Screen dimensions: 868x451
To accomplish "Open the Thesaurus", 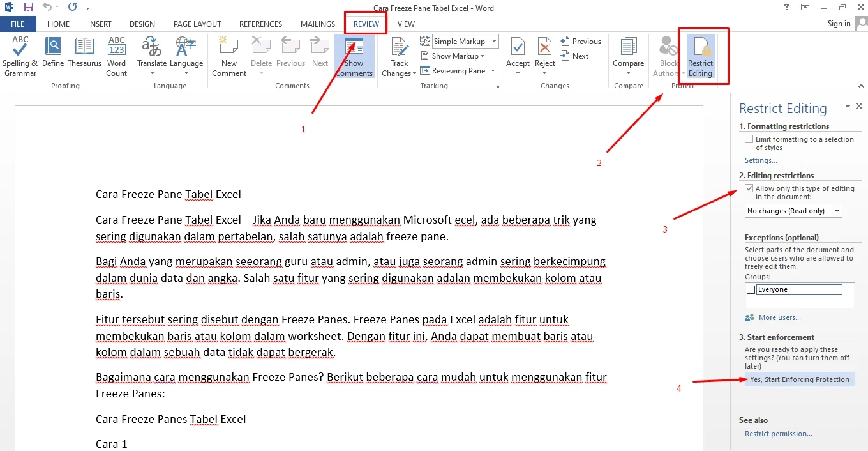I will (x=84, y=52).
